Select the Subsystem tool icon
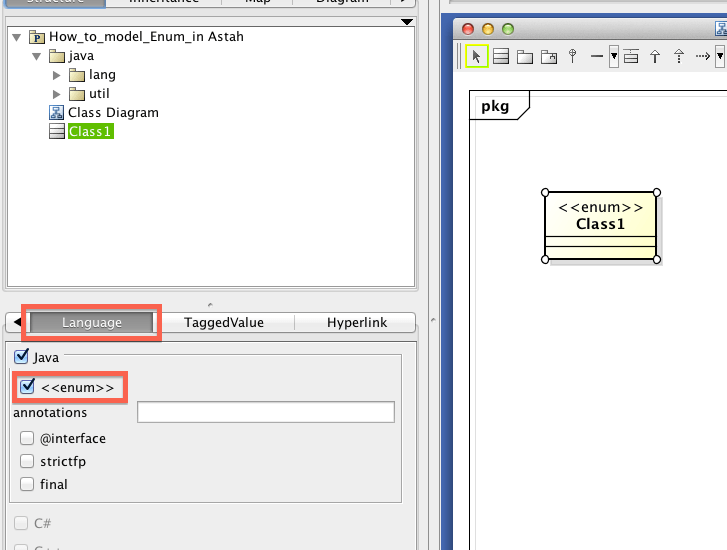Screen dimensions: 727x550 pyautogui.click(x=548, y=57)
